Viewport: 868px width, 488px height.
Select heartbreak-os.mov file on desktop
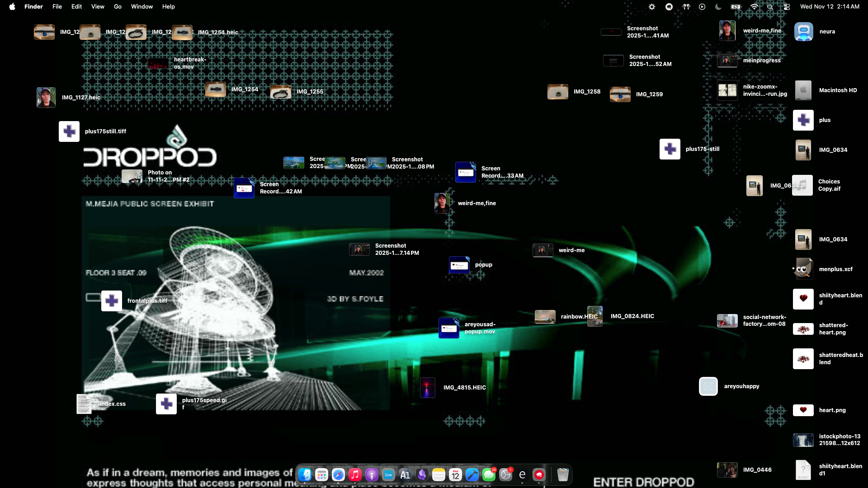tap(159, 63)
